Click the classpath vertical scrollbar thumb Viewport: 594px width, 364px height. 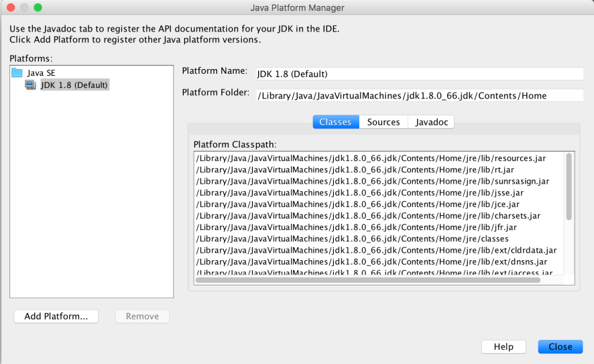(x=569, y=186)
